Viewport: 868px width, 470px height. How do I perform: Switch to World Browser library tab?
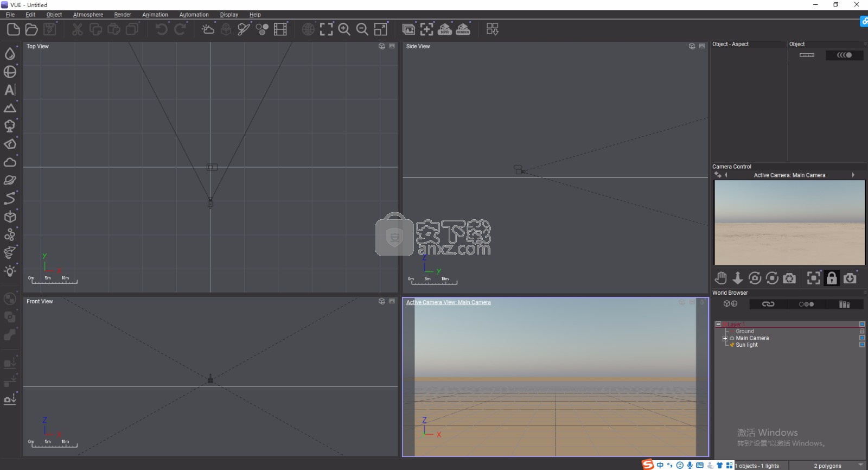[845, 304]
